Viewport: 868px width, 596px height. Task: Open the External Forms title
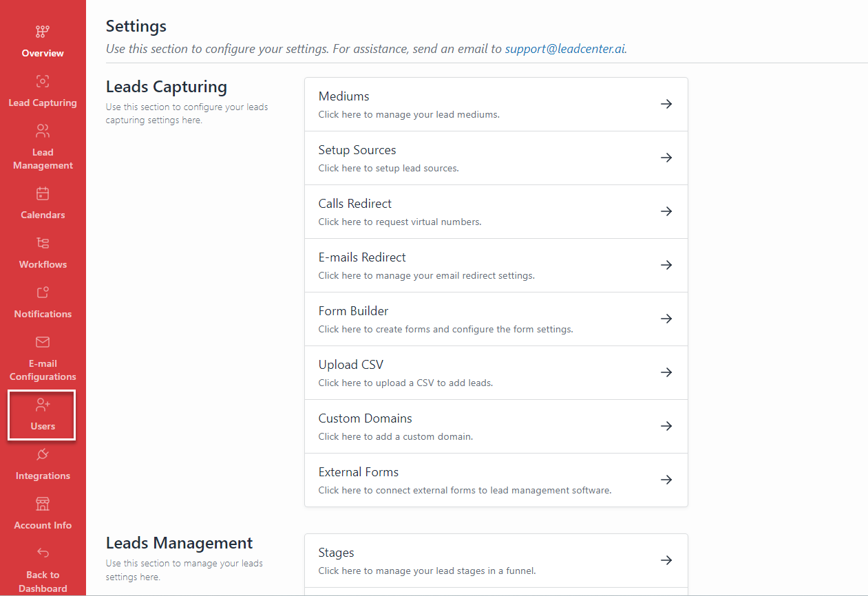coord(358,472)
